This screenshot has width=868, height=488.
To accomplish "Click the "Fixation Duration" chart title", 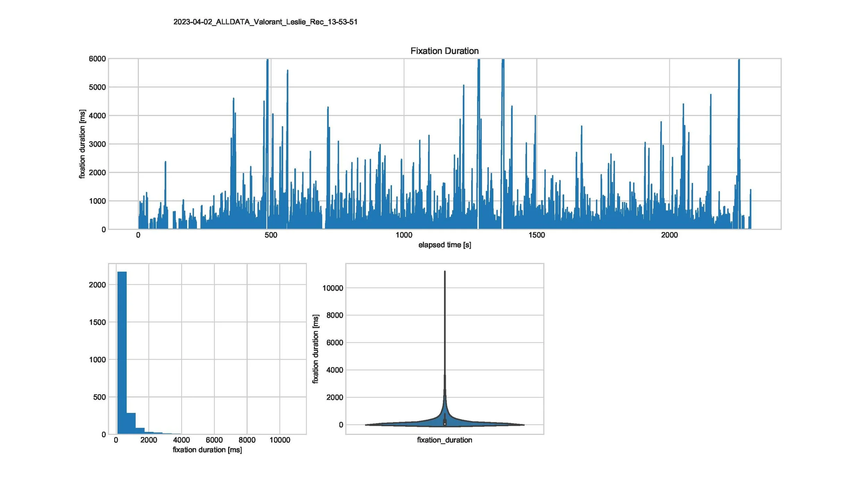I will click(x=444, y=51).
